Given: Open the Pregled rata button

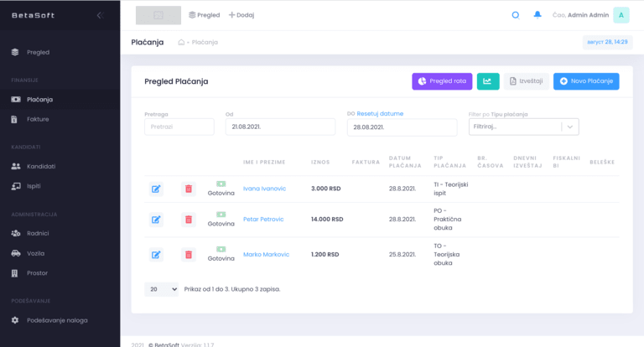Looking at the screenshot, I should [442, 81].
